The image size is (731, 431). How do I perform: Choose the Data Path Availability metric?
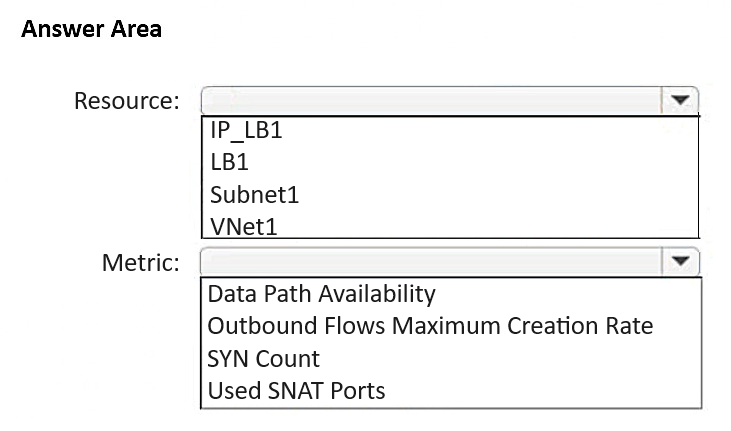321,294
